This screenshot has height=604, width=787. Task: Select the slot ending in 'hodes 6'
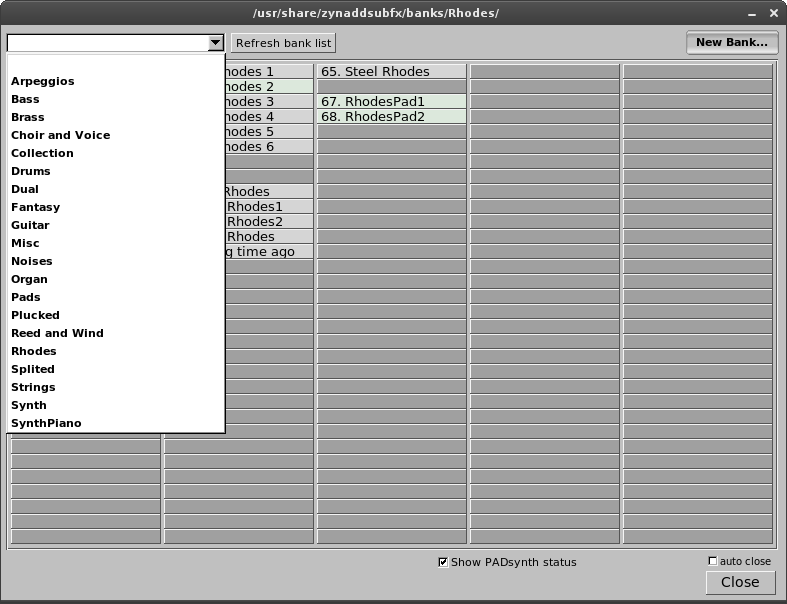pos(269,147)
